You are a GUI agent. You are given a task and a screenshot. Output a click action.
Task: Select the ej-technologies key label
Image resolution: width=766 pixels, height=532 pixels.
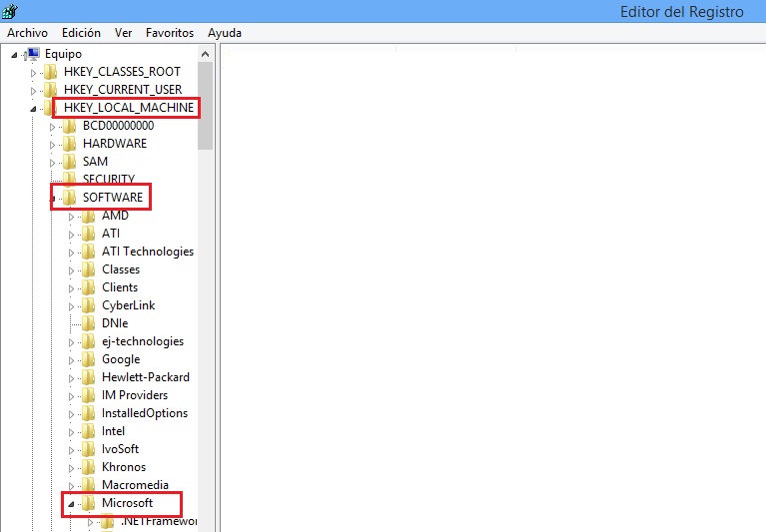(143, 341)
